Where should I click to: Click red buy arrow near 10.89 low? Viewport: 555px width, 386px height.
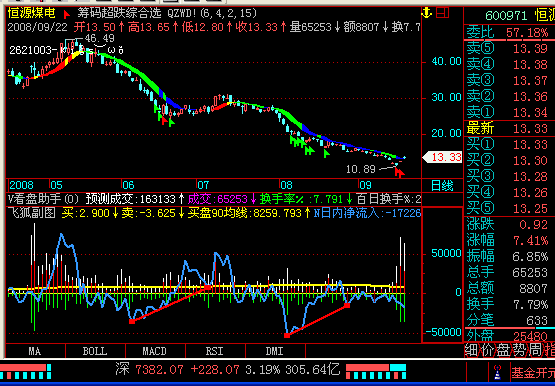click(399, 172)
